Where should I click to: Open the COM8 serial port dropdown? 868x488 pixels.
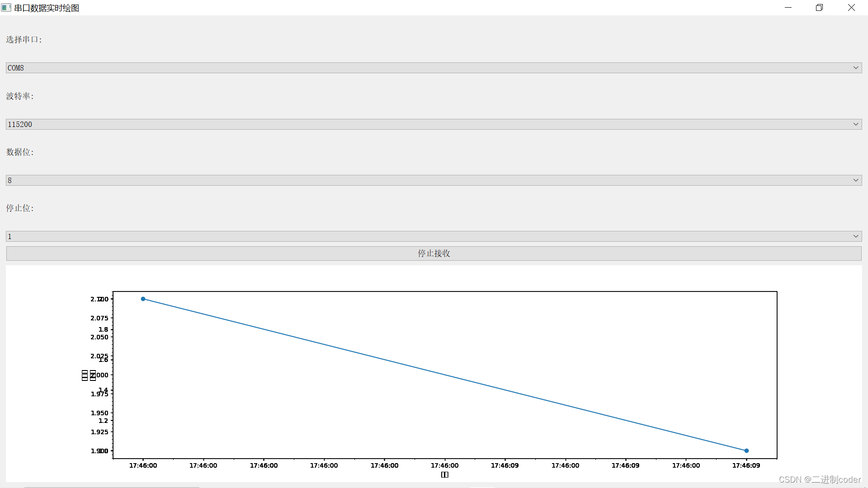[434, 68]
